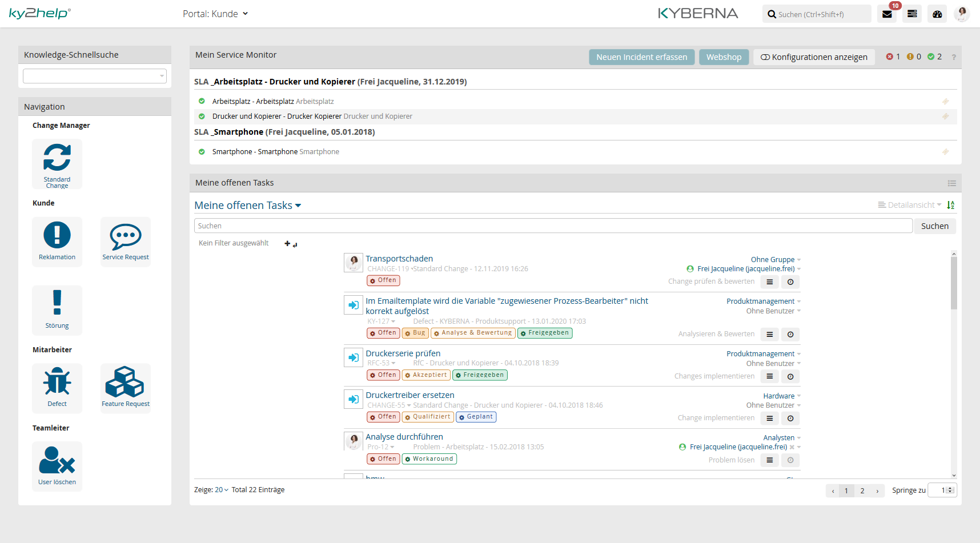Select the Defect icon under Mitarbeiter
Viewport: 980px width, 543px height.
tap(57, 388)
